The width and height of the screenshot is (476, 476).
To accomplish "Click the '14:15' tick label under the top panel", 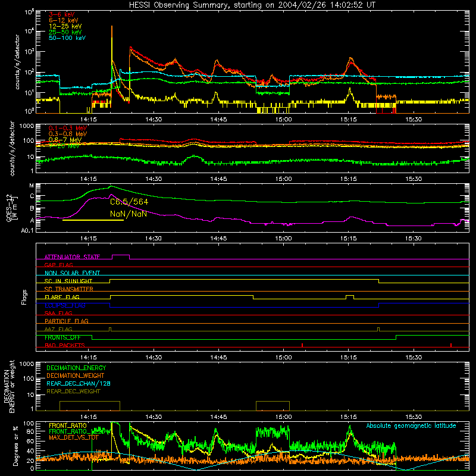I will tap(89, 120).
